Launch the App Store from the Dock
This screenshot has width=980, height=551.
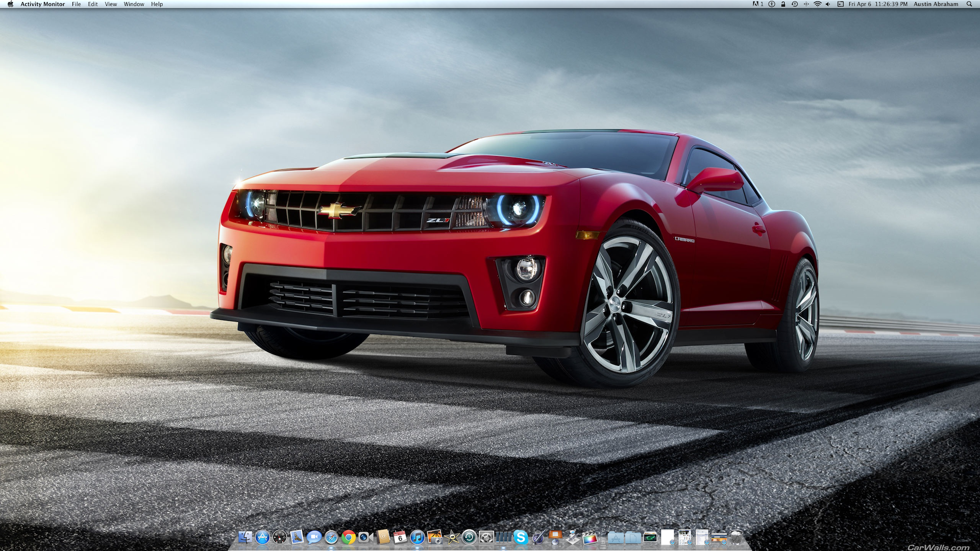262,537
